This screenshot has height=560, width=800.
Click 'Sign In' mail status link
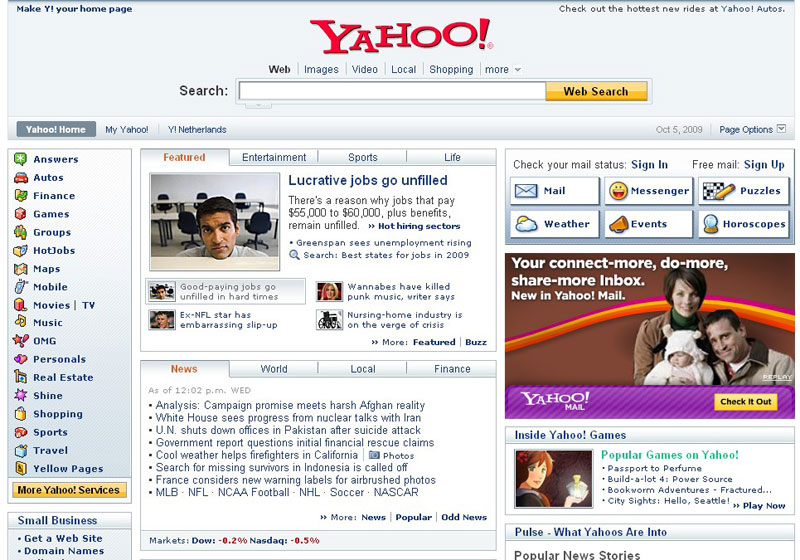pyautogui.click(x=649, y=165)
